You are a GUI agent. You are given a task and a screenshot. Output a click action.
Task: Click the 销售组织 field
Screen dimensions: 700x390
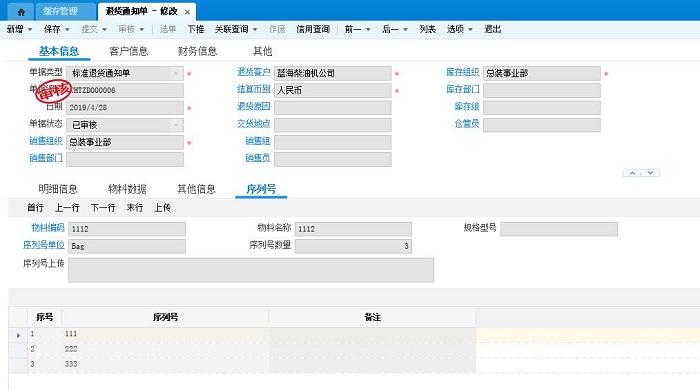(125, 142)
